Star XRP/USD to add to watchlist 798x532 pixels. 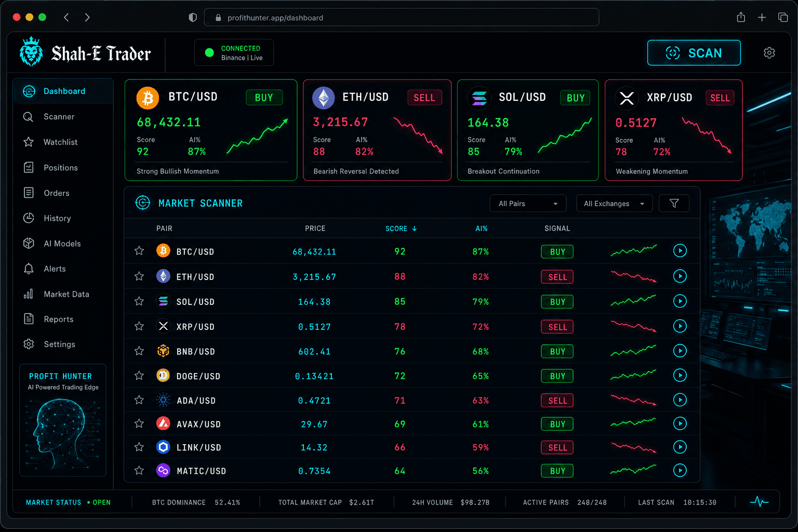[139, 326]
